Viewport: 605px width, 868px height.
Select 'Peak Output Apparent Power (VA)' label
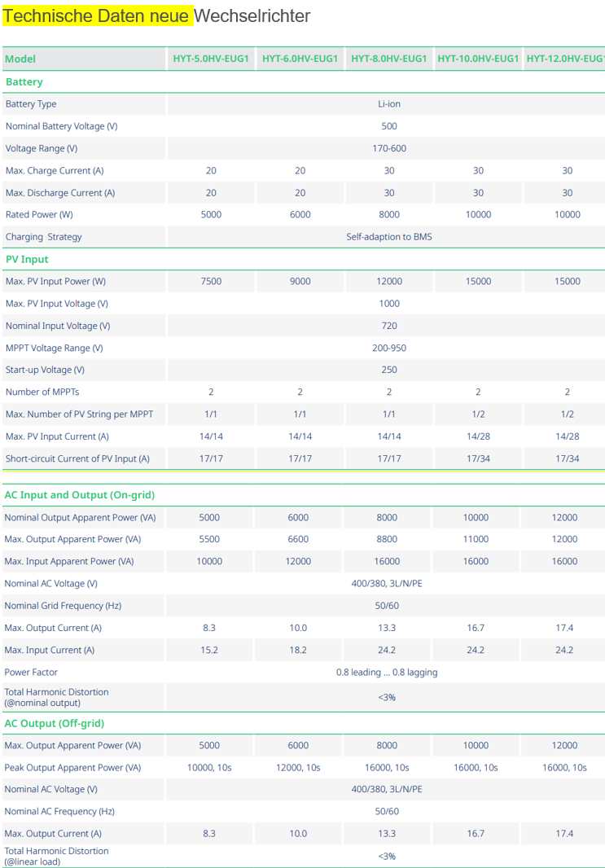72,768
